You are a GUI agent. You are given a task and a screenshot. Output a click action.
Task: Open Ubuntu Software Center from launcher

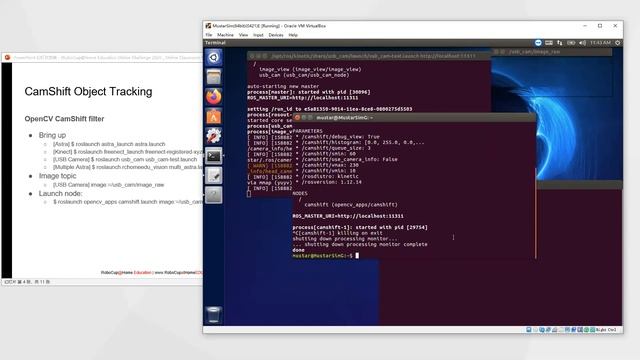[x=213, y=116]
